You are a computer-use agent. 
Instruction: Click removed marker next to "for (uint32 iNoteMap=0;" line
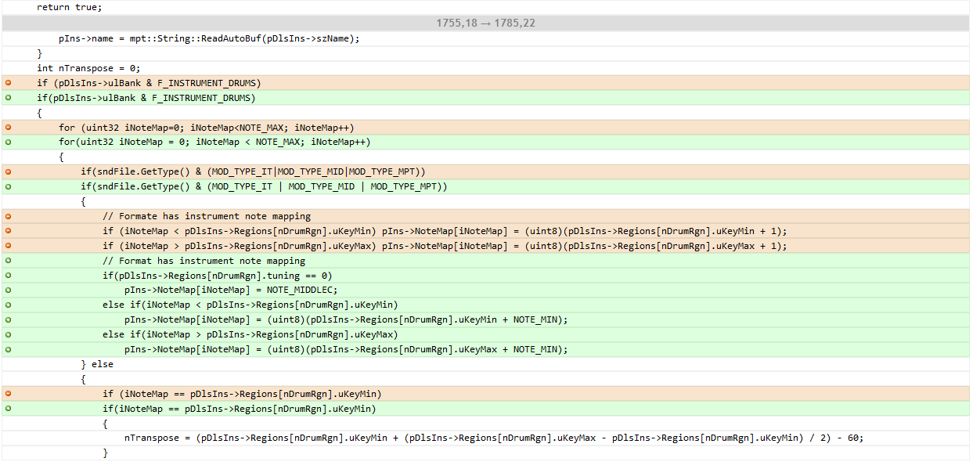(8, 128)
